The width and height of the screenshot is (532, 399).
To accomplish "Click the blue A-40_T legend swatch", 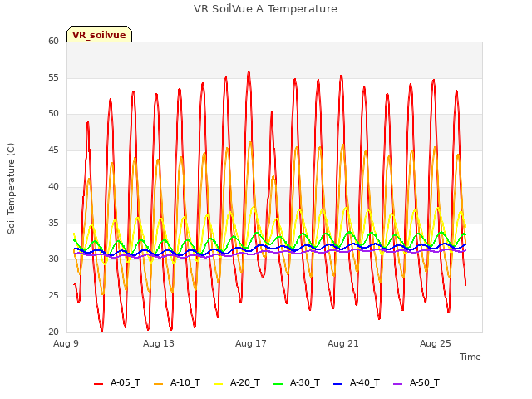I will (x=338, y=384).
